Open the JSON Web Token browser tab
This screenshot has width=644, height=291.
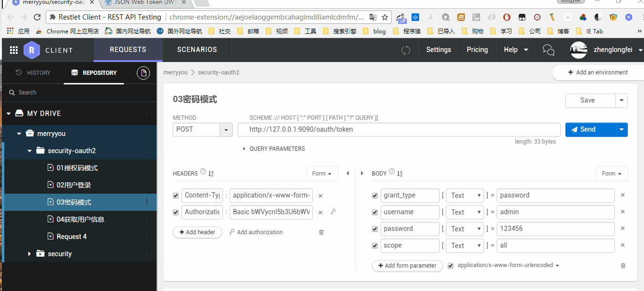[x=143, y=4]
